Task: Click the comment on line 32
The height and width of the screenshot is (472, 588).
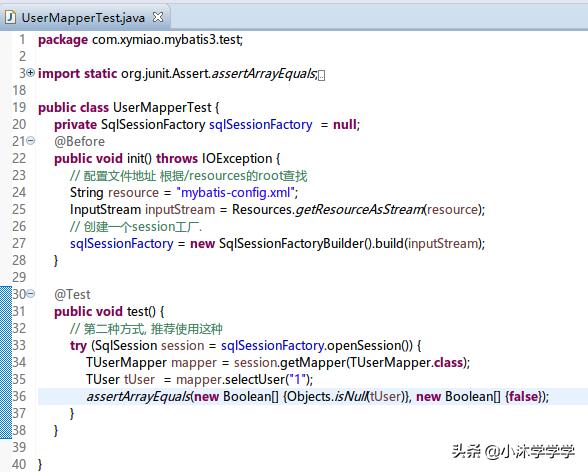Action: tap(146, 329)
